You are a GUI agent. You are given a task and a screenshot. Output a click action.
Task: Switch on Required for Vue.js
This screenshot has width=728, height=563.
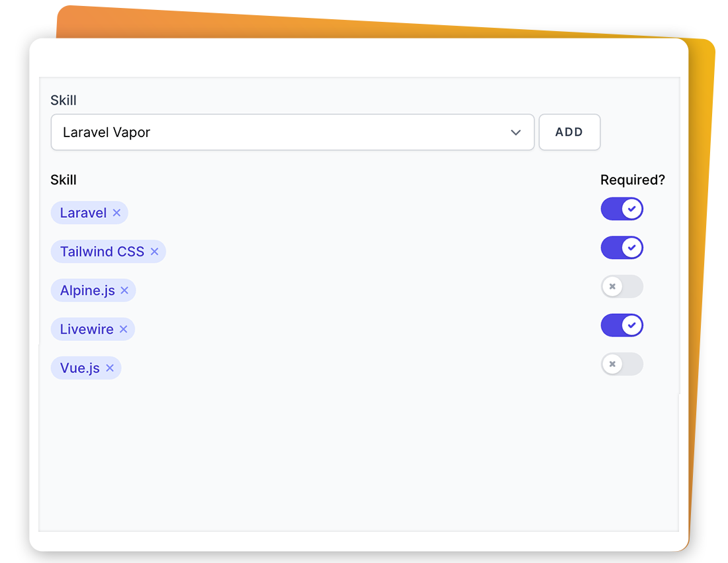pyautogui.click(x=621, y=364)
